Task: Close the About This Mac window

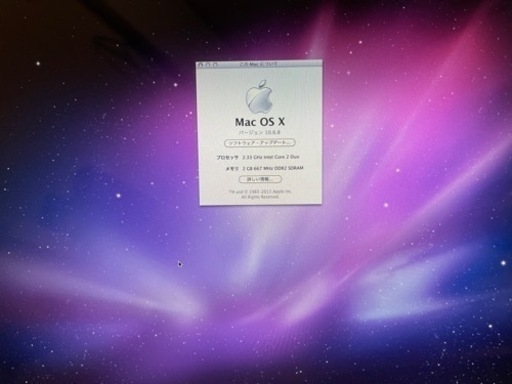Action: (x=201, y=65)
